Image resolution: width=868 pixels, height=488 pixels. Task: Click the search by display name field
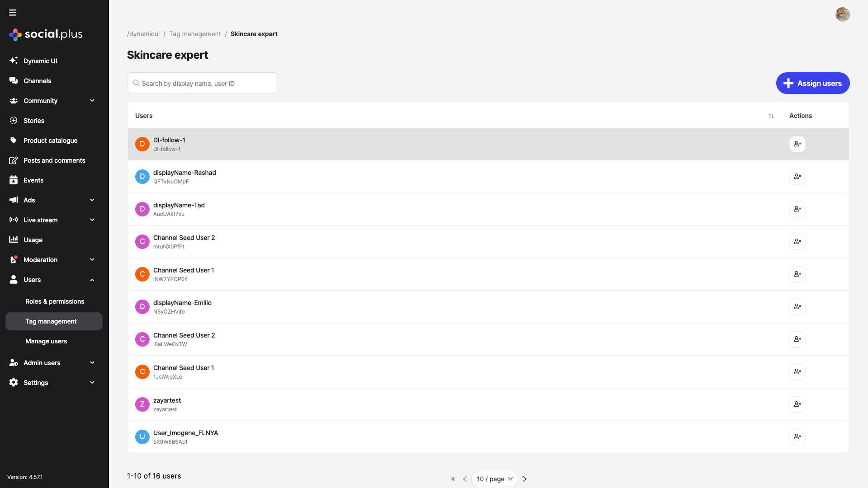tap(202, 83)
